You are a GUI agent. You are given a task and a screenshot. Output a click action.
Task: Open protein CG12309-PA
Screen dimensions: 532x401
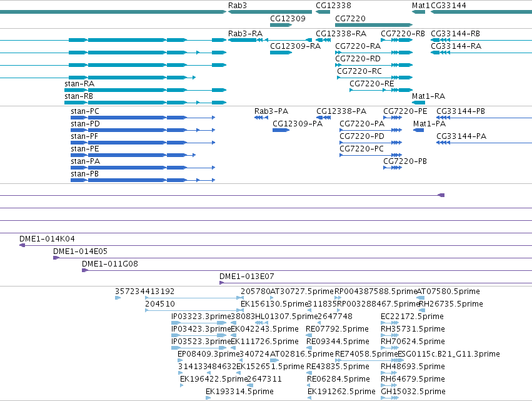pos(298,124)
